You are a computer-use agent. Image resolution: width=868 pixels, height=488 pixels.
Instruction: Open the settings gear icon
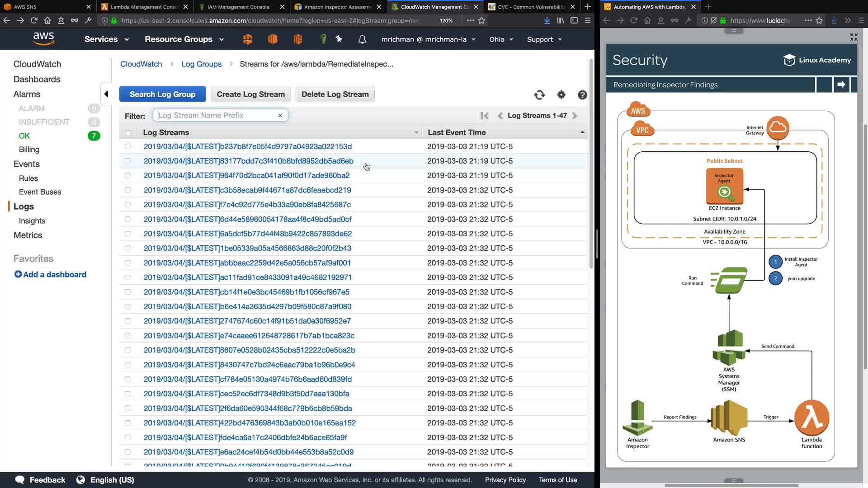coord(561,94)
